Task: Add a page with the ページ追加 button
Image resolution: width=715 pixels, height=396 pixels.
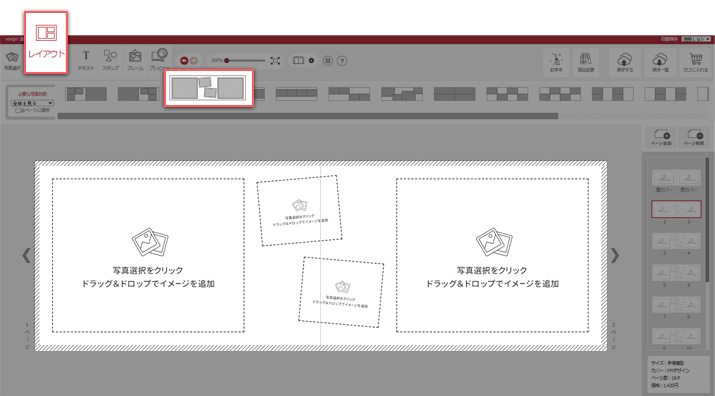Action: click(x=661, y=137)
